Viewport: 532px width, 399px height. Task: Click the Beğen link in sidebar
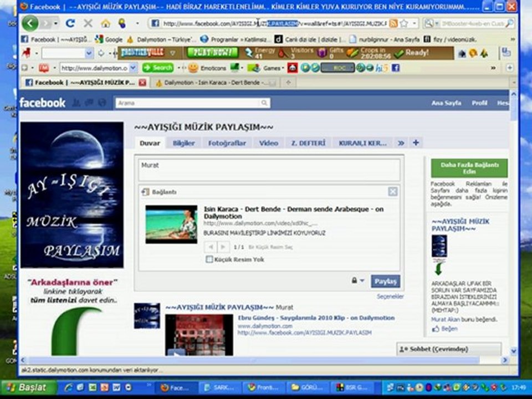pos(449,329)
